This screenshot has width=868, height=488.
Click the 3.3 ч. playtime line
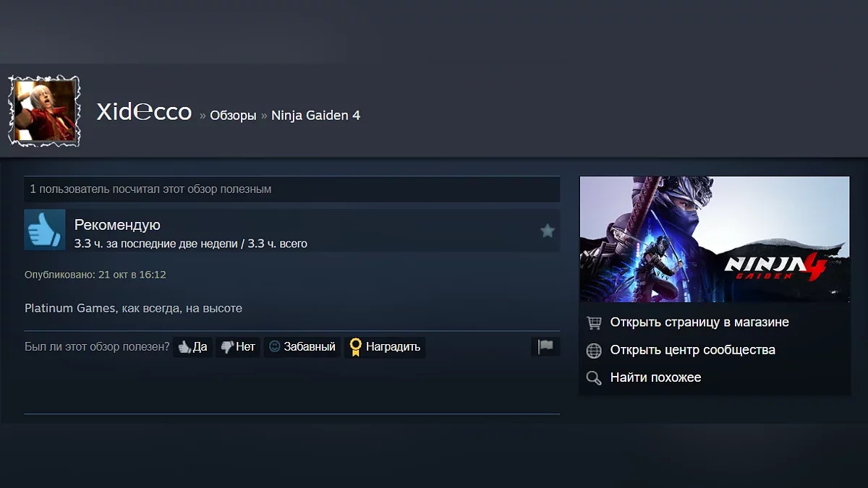click(191, 244)
